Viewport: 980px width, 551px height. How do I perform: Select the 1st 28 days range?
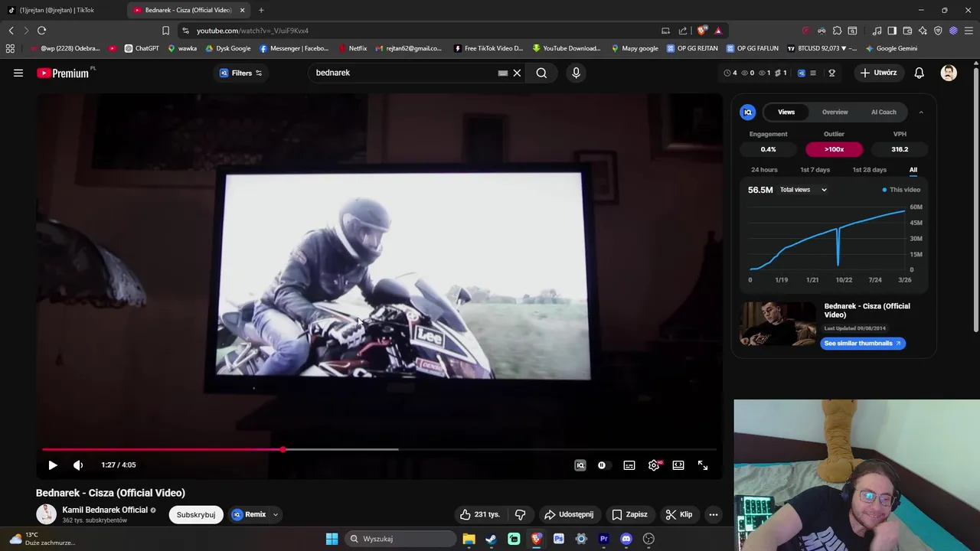(x=869, y=170)
